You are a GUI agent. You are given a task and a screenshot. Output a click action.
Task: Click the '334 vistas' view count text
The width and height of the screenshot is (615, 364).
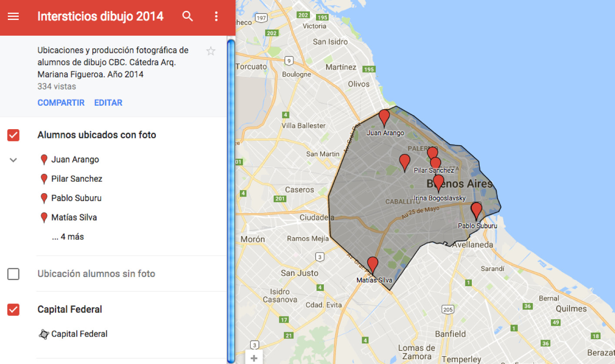point(57,87)
